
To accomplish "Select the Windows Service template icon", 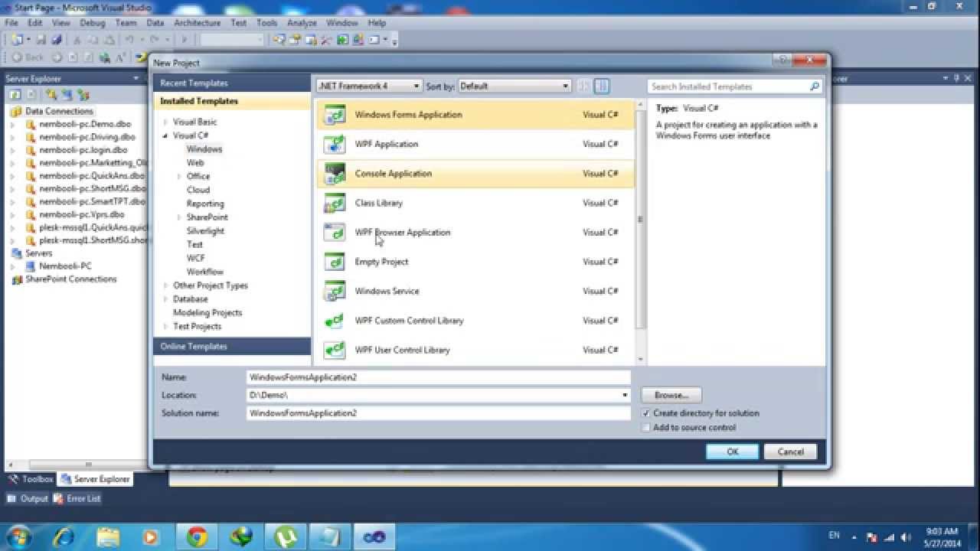I will [x=335, y=291].
